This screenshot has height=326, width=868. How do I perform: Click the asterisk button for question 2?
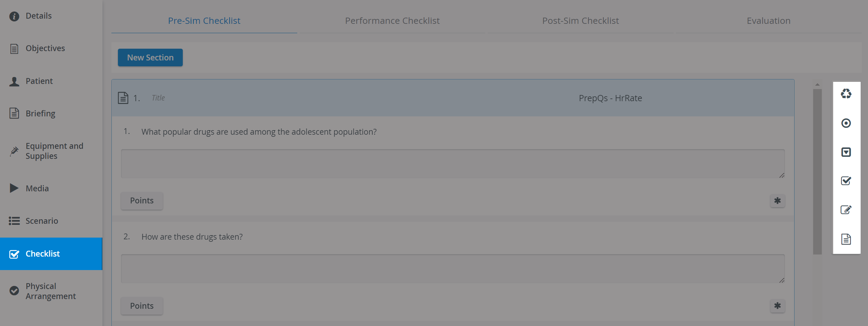pos(777,306)
